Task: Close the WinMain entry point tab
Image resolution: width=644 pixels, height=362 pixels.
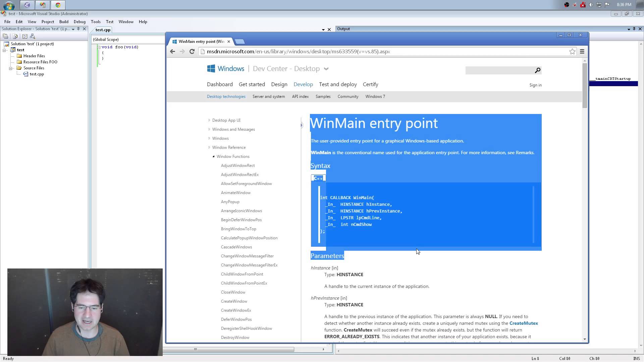Action: pos(229,42)
